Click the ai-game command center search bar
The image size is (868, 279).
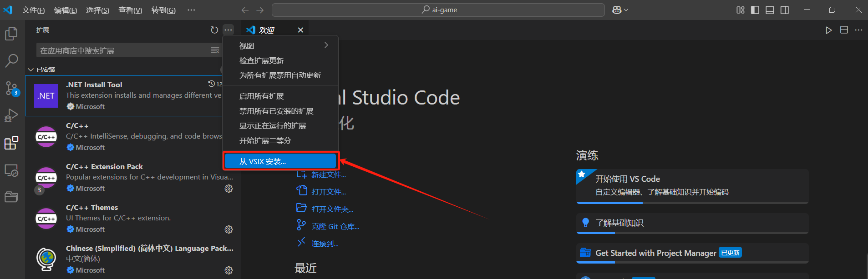pos(438,10)
